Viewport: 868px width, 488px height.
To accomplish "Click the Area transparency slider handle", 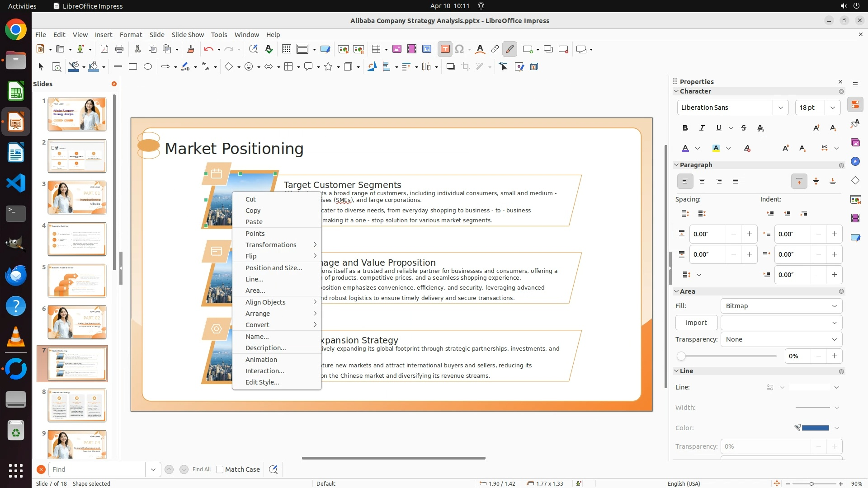I will coord(681,357).
